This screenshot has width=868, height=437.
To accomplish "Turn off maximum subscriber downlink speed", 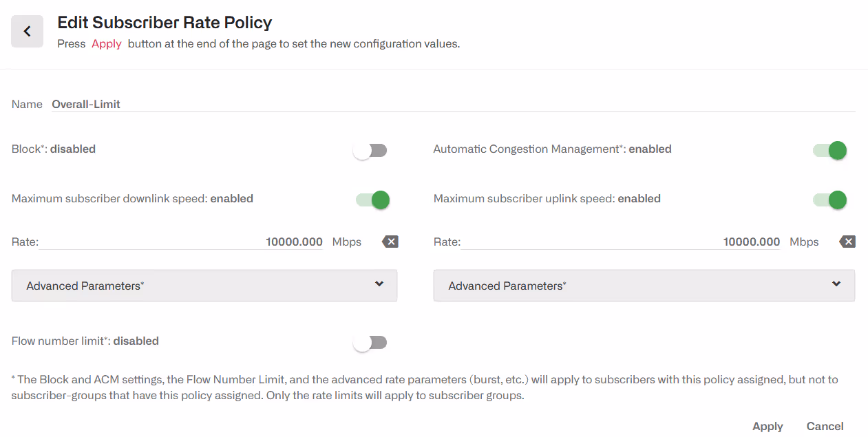I will (x=372, y=200).
